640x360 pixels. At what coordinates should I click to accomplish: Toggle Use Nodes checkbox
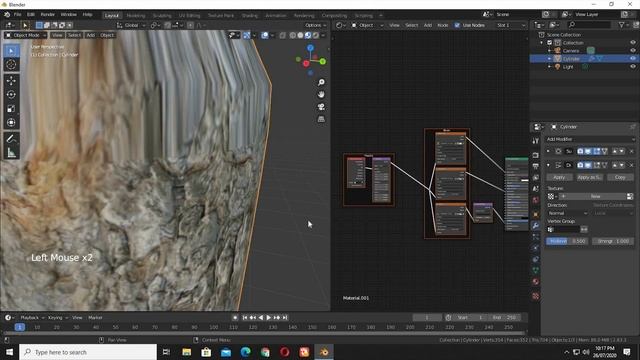pos(457,25)
